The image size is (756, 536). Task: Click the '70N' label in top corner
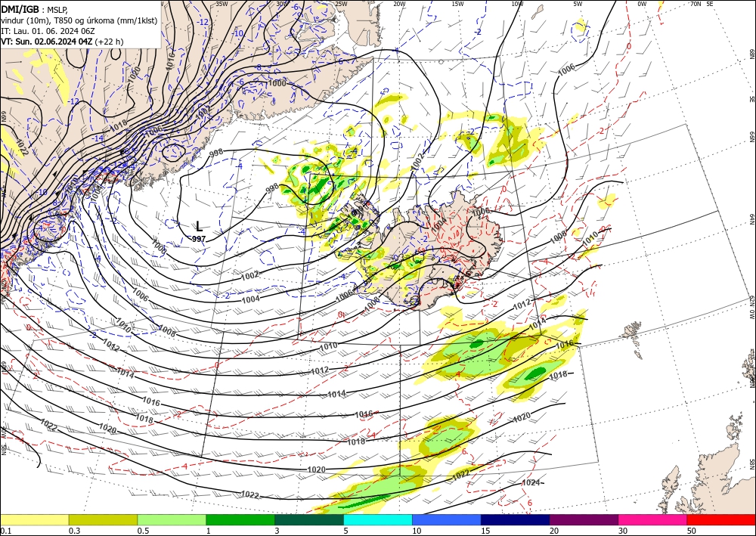click(696, 3)
